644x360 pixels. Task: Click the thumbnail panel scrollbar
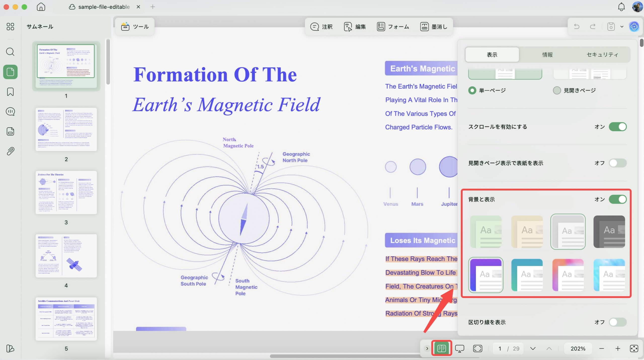(108, 62)
